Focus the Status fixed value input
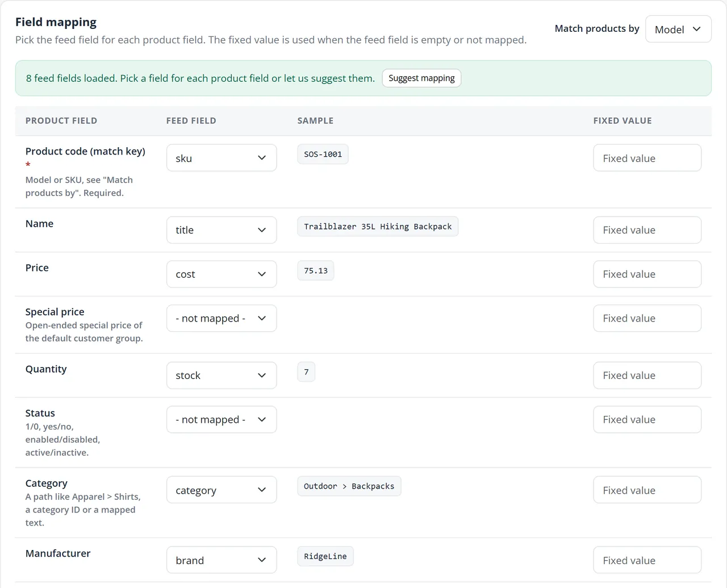Image resolution: width=727 pixels, height=588 pixels. tap(647, 420)
